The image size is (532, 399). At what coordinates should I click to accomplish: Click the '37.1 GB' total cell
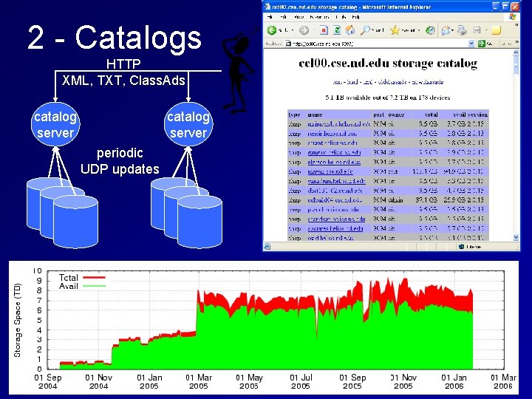426,200
